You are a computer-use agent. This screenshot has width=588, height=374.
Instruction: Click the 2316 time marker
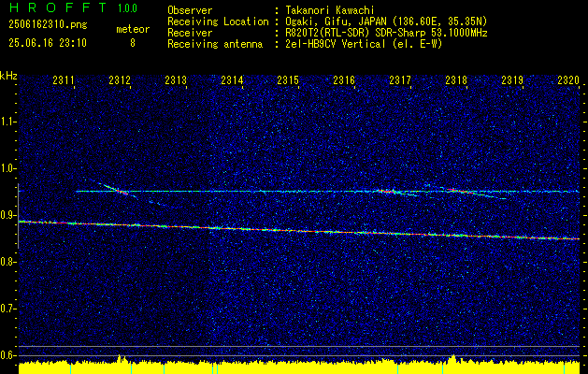344,79
